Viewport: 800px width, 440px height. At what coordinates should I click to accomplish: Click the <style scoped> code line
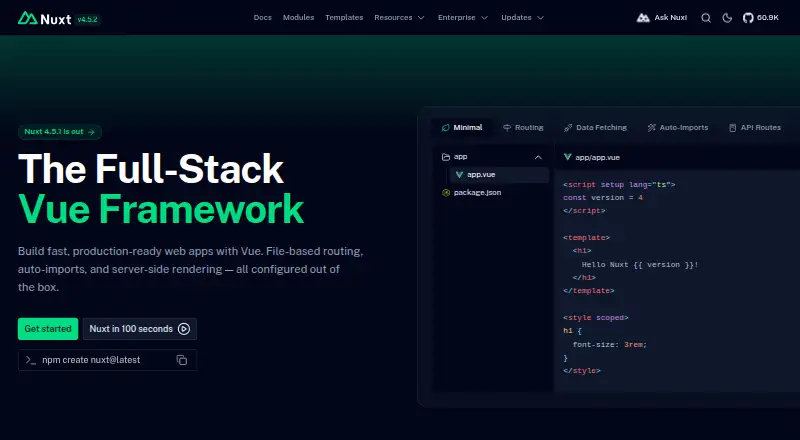point(596,317)
